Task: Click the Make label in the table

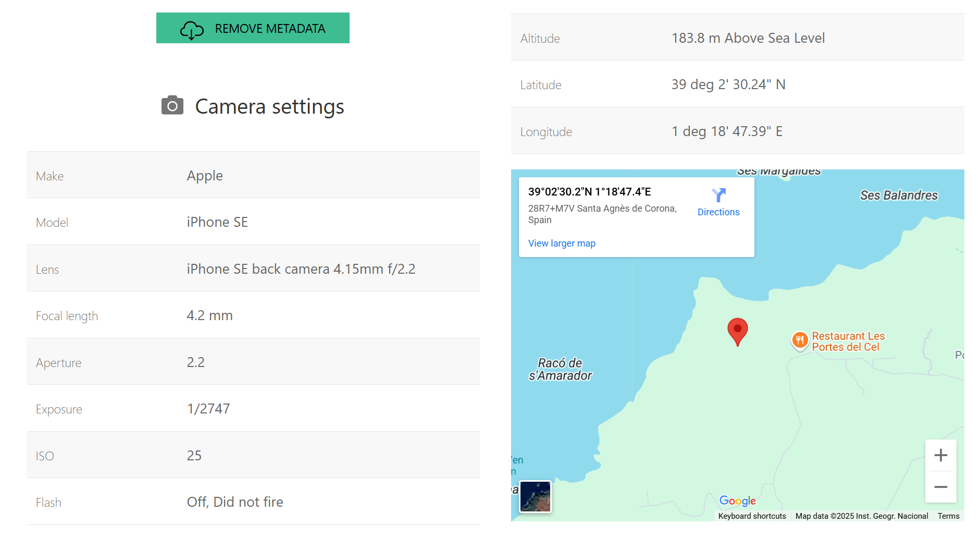Action: 49,176
